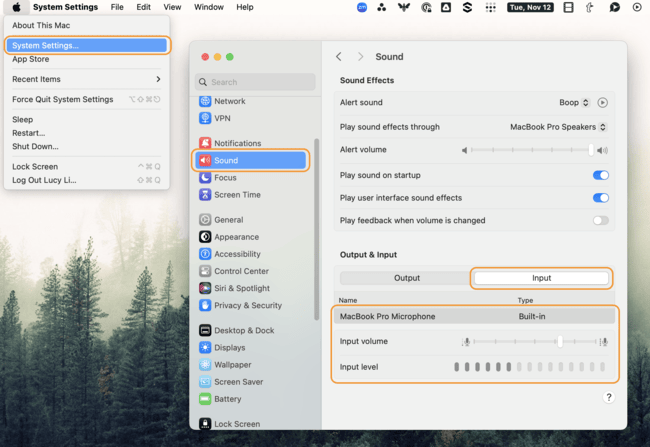Play the Boop alert sound preview
The width and height of the screenshot is (650, 447).
pyautogui.click(x=603, y=102)
